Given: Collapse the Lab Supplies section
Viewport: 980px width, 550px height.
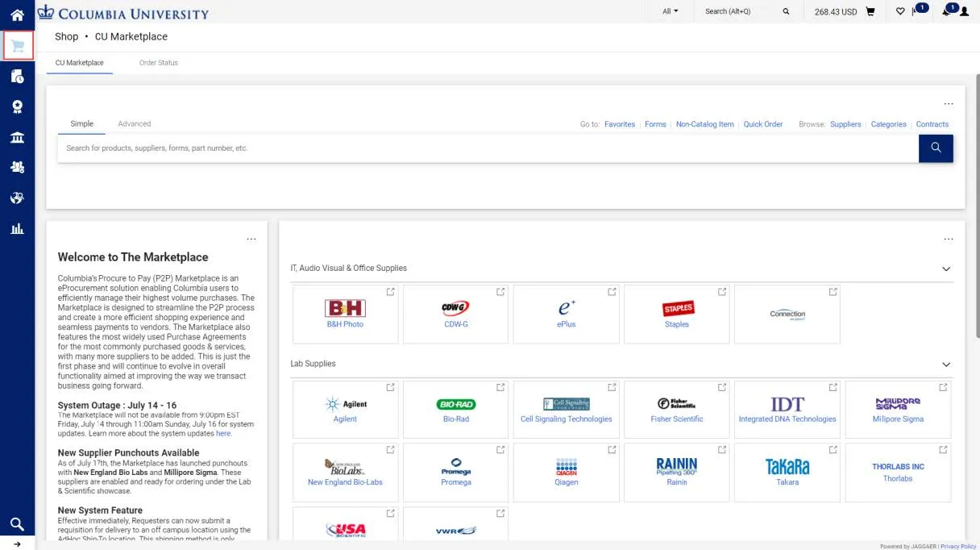Looking at the screenshot, I should [x=946, y=365].
